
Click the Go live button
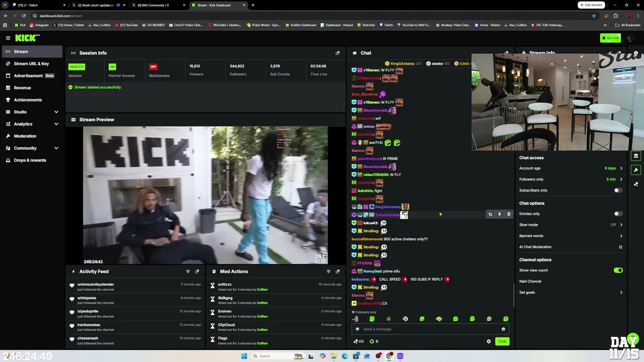[x=610, y=38]
